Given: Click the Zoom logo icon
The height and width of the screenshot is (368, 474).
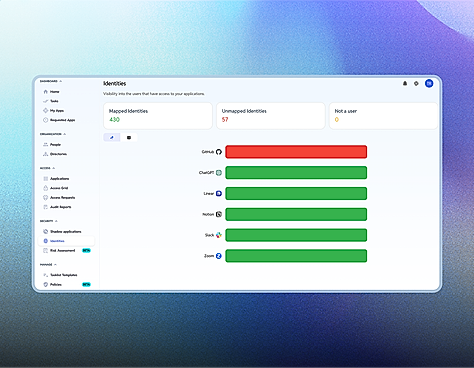Looking at the screenshot, I should [x=219, y=256].
